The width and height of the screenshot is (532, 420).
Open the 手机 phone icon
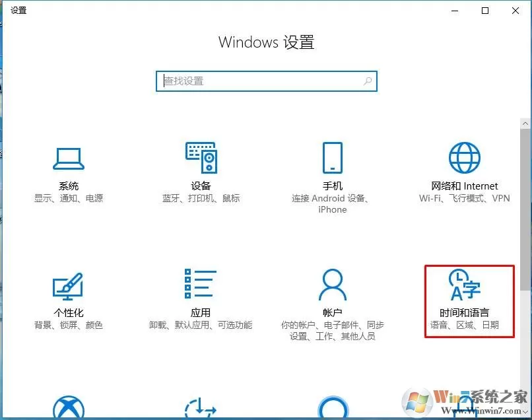(333, 158)
